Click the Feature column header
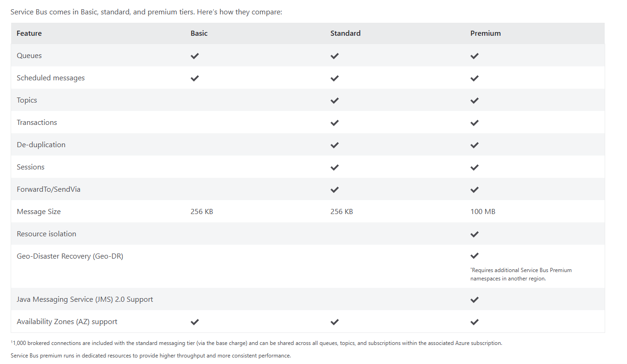The image size is (627, 364). click(x=29, y=33)
